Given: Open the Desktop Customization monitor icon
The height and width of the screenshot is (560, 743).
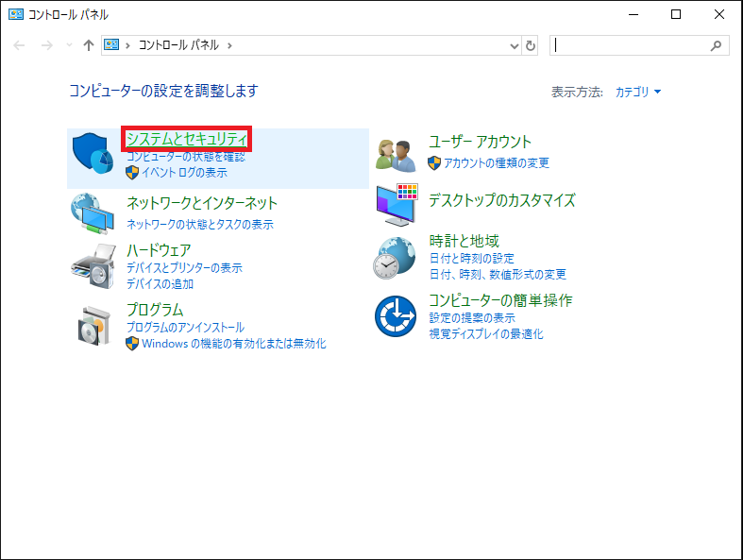Looking at the screenshot, I should 397,205.
